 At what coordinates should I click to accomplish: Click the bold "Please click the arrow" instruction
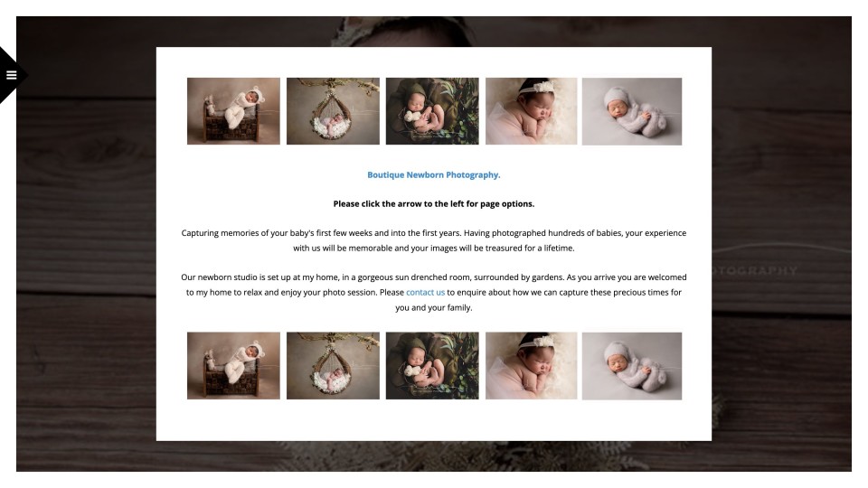pos(433,203)
